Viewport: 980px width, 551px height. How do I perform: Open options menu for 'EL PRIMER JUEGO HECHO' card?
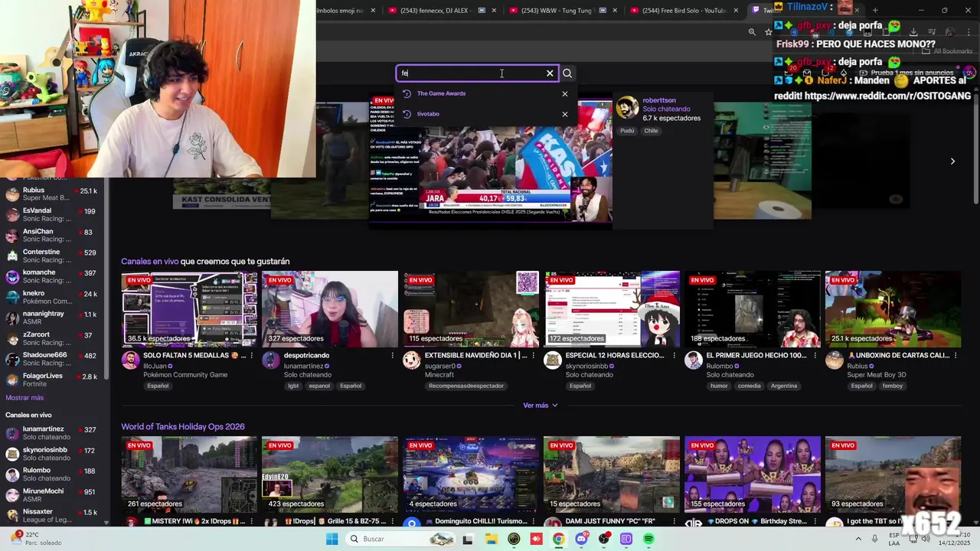[815, 356]
